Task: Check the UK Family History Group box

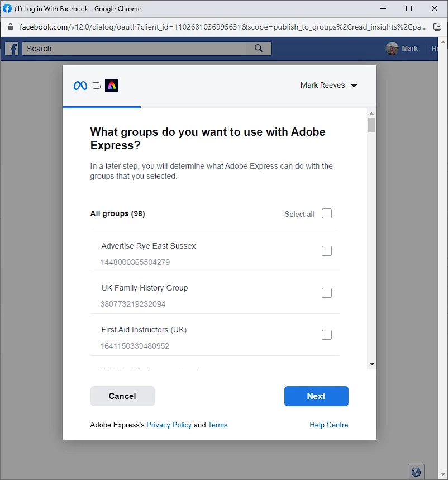Action: [x=327, y=293]
